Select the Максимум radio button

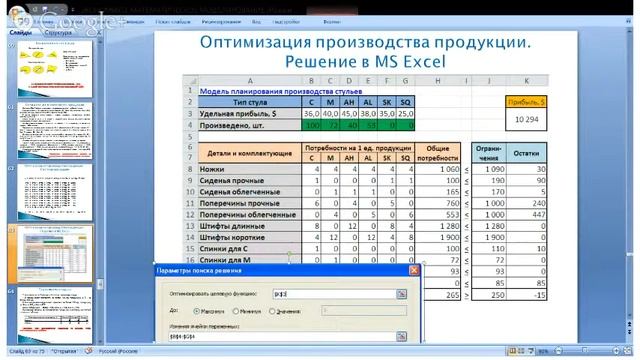point(196,311)
